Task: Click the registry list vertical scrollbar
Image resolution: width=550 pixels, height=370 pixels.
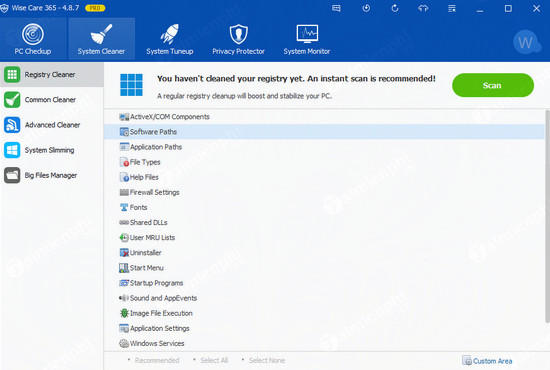Action: point(547,216)
